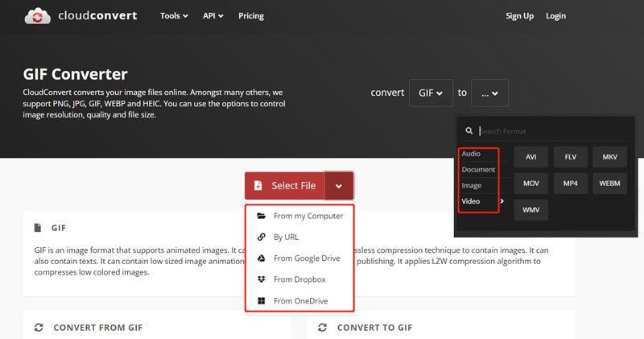The image size is (644, 339).
Task: Open the cloudconvert home link text
Action: click(x=97, y=15)
